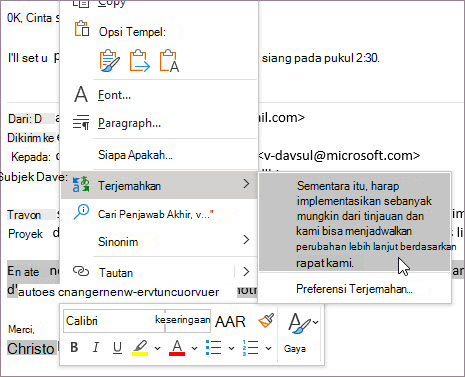Click the Calibri font name box
Screen dimensions: 465x377
click(114, 321)
